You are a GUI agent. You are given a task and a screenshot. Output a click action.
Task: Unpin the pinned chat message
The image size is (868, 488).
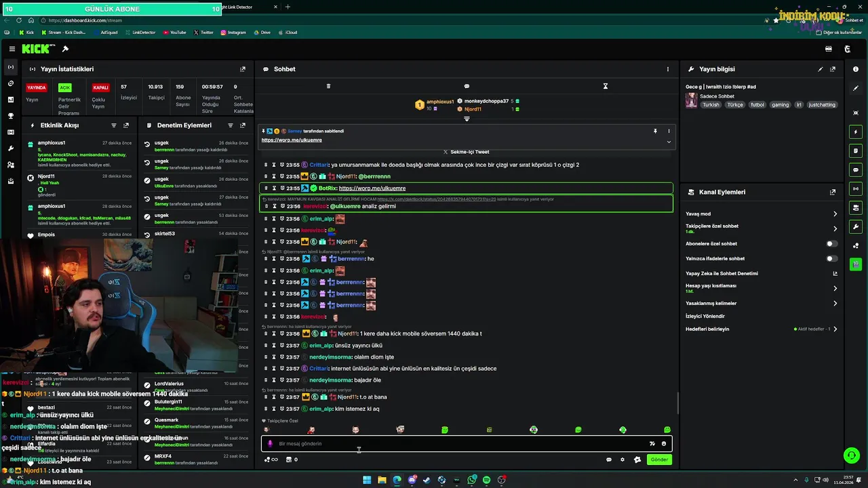click(x=655, y=131)
